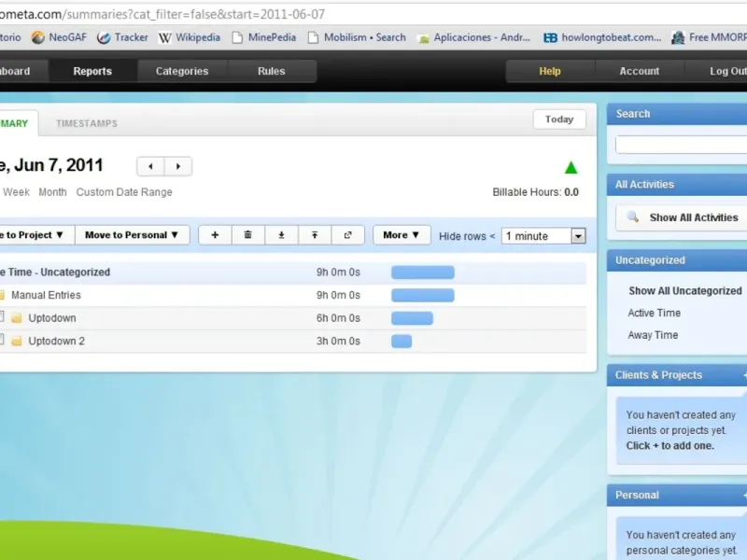The image size is (747, 560).
Task: Open the NeoGAF bookmark
Action: pyautogui.click(x=59, y=37)
